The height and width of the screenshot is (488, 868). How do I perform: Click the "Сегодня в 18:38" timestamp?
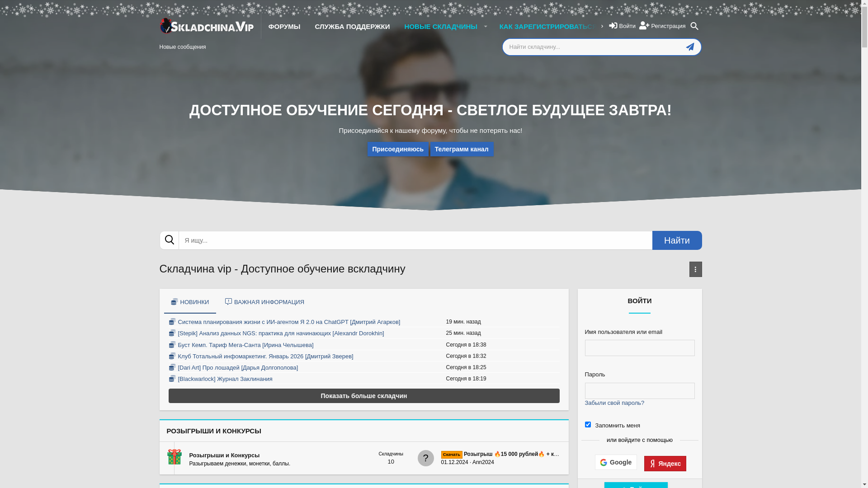[466, 345]
